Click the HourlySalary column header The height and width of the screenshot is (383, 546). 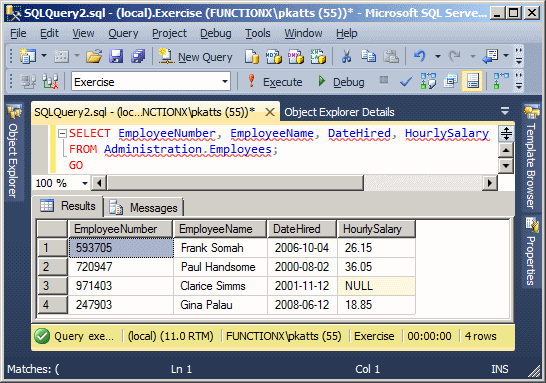[x=376, y=229]
